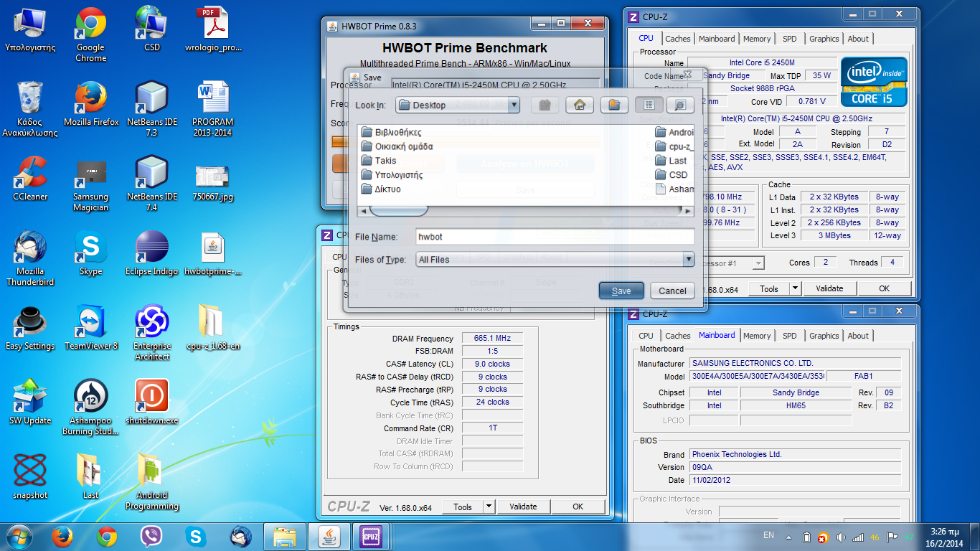980x551 pixels.
Task: Open Viber from the taskbar
Action: [151, 536]
